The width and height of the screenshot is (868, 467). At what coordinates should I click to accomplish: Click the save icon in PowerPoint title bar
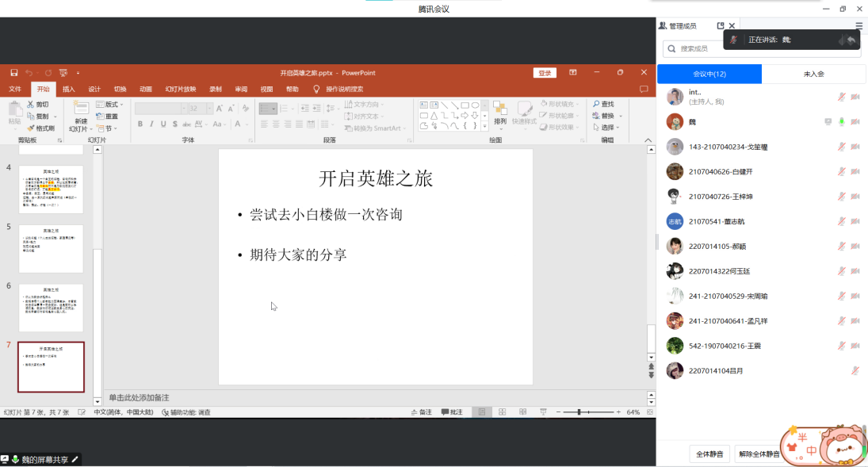13,73
